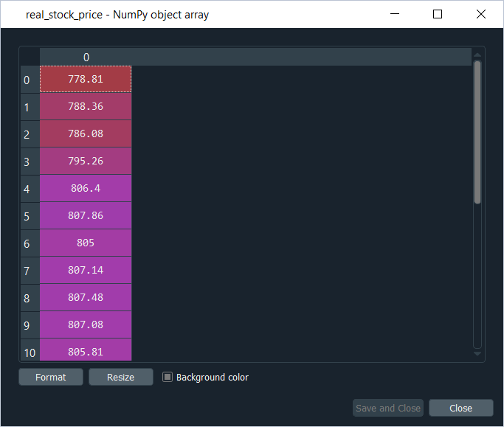This screenshot has height=427, width=504.
Task: Pick the cell containing 807.86
Action: coord(86,215)
